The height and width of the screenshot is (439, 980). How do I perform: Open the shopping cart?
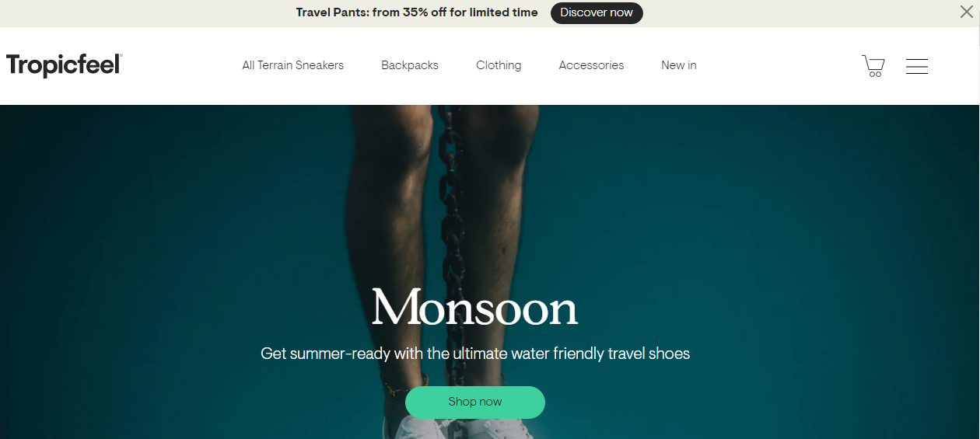tap(873, 66)
